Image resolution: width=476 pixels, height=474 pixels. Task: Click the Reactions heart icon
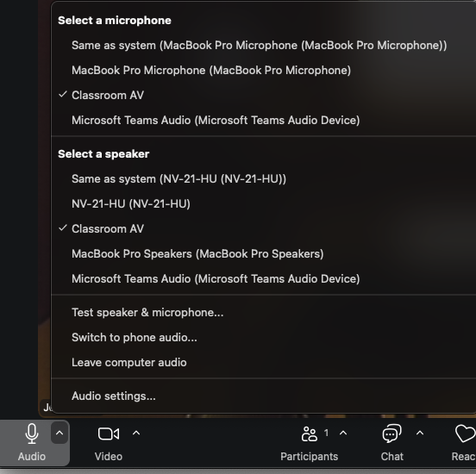click(466, 433)
